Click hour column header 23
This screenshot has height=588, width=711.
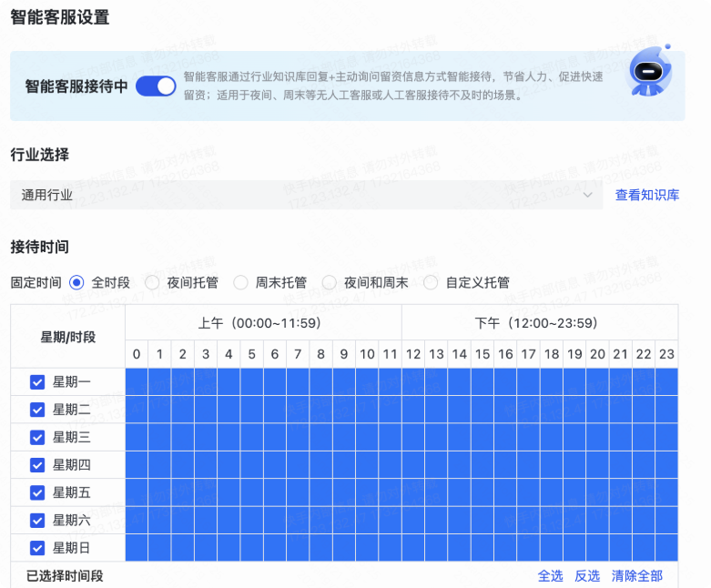coord(666,354)
